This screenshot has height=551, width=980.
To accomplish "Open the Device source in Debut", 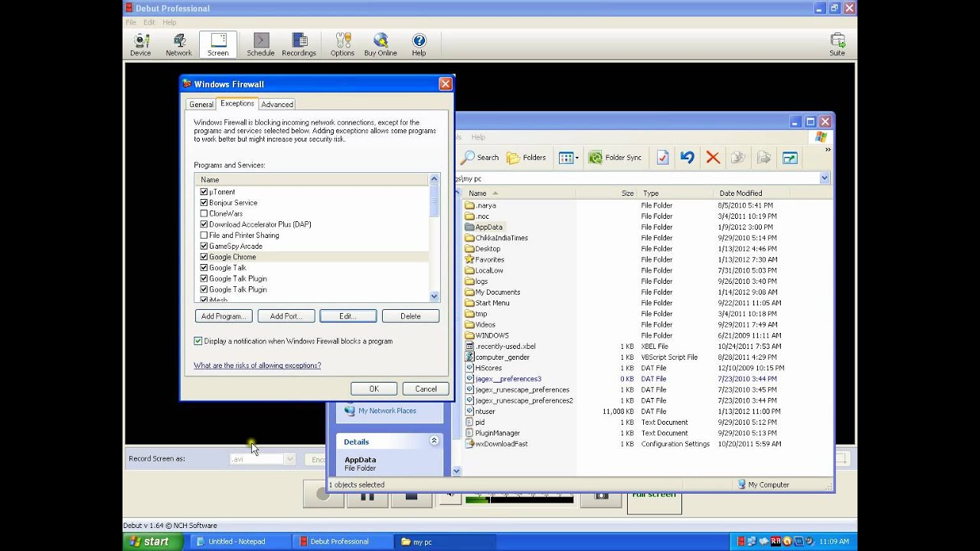I will point(140,44).
